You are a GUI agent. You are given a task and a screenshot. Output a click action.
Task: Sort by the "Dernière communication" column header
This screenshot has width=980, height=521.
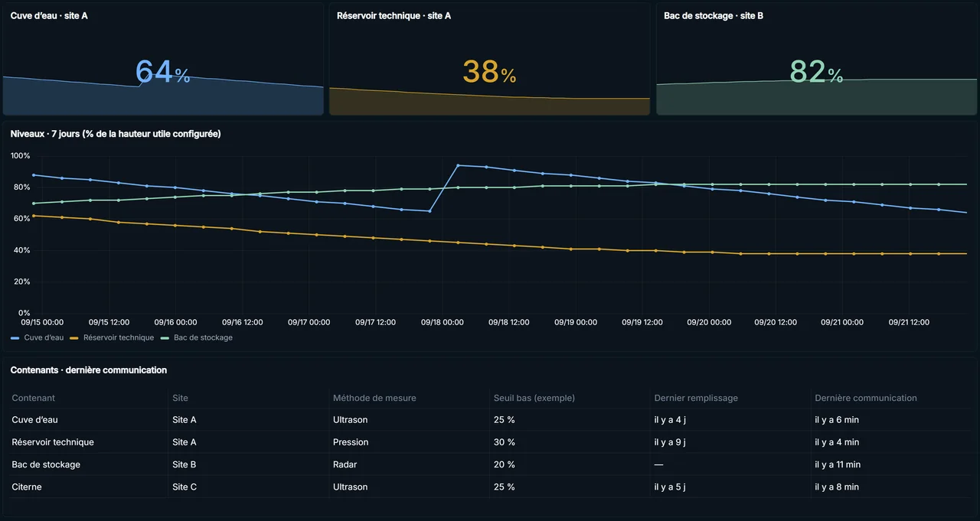(x=866, y=398)
